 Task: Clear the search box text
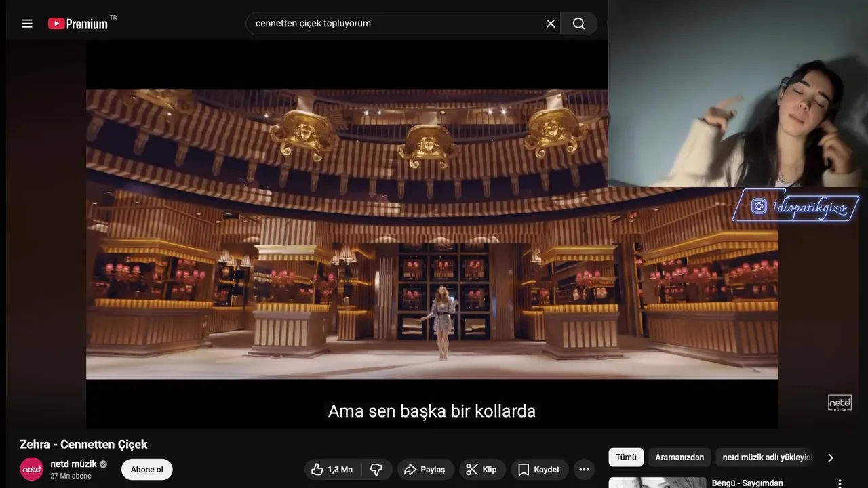(551, 24)
